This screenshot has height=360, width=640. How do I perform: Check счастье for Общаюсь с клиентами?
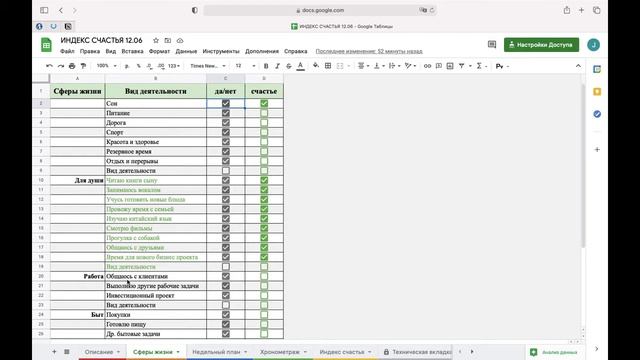[264, 276]
